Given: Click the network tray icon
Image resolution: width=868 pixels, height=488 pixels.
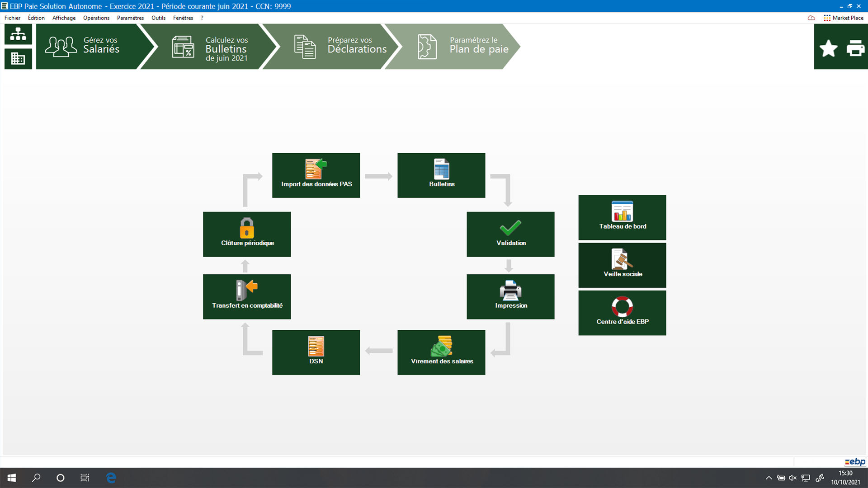Looking at the screenshot, I should [x=806, y=478].
